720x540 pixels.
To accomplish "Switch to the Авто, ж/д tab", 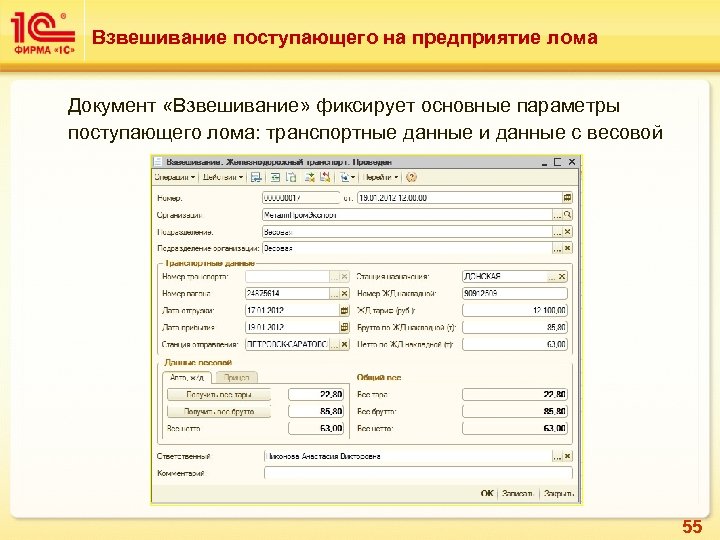I will point(187,377).
